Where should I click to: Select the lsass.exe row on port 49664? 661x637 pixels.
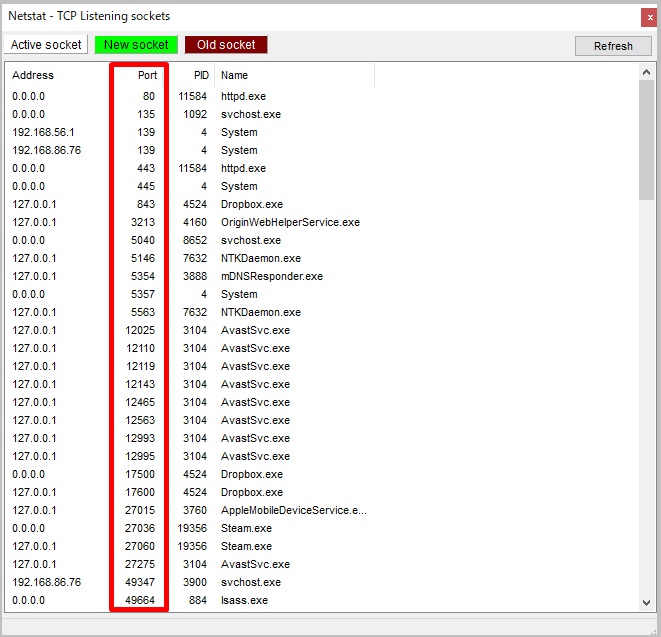[190, 600]
